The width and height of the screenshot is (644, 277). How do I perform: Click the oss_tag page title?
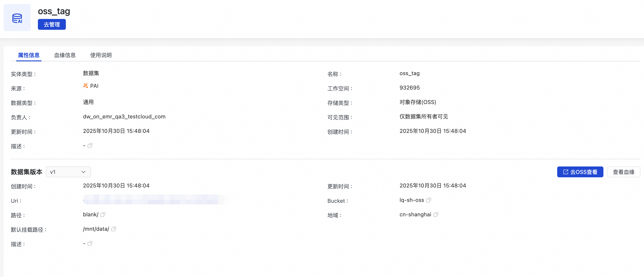tap(54, 11)
